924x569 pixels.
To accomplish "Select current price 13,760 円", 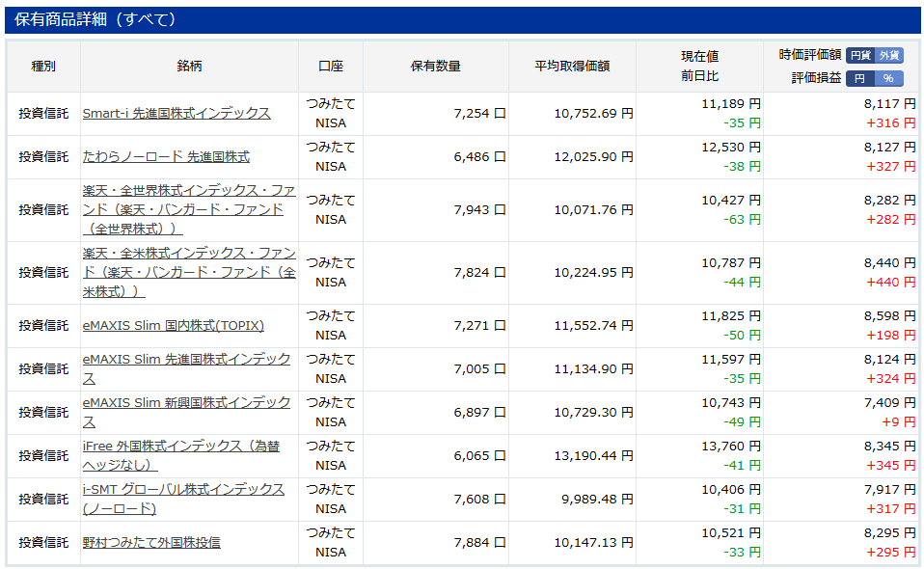I will 731,446.
